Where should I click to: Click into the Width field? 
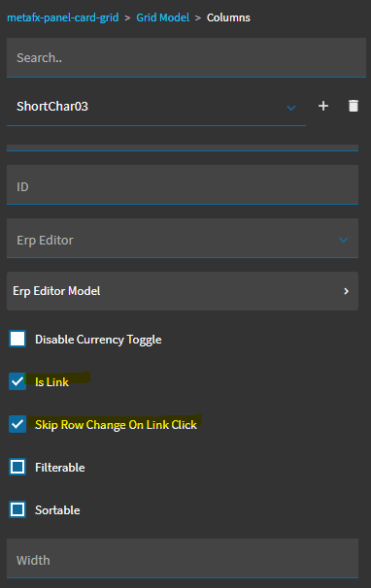pos(183,558)
